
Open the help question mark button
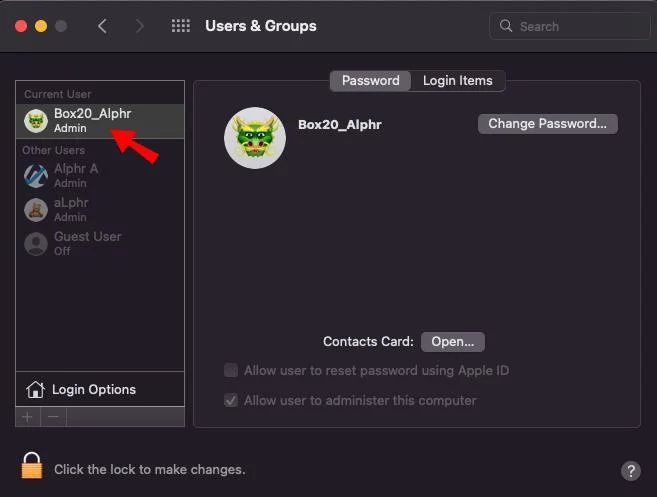tap(630, 470)
